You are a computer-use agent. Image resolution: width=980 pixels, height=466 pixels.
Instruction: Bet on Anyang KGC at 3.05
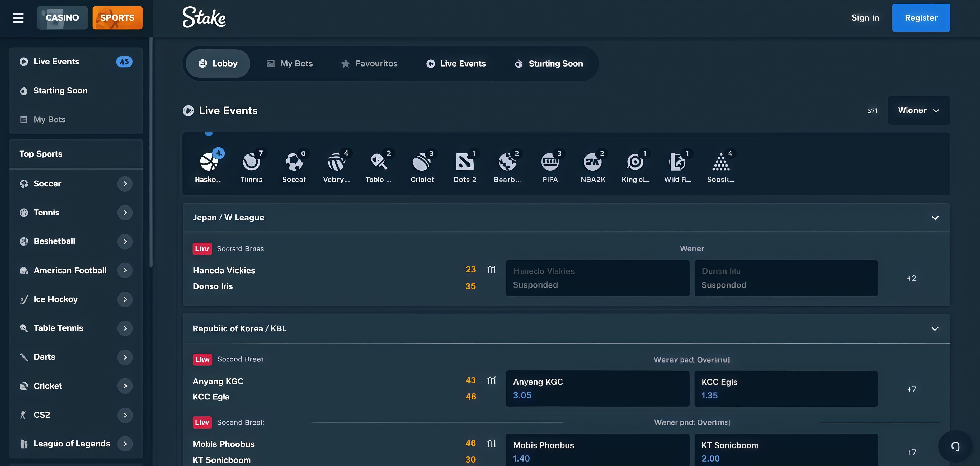tap(597, 388)
